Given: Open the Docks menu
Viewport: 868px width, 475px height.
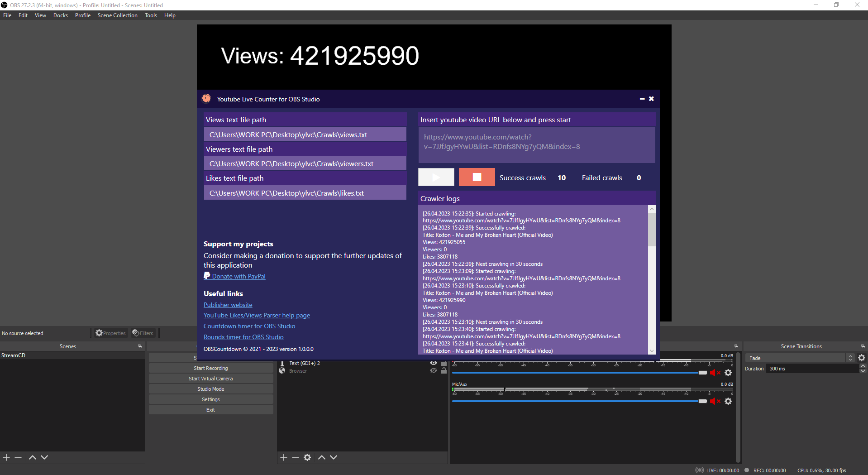Looking at the screenshot, I should (x=61, y=15).
